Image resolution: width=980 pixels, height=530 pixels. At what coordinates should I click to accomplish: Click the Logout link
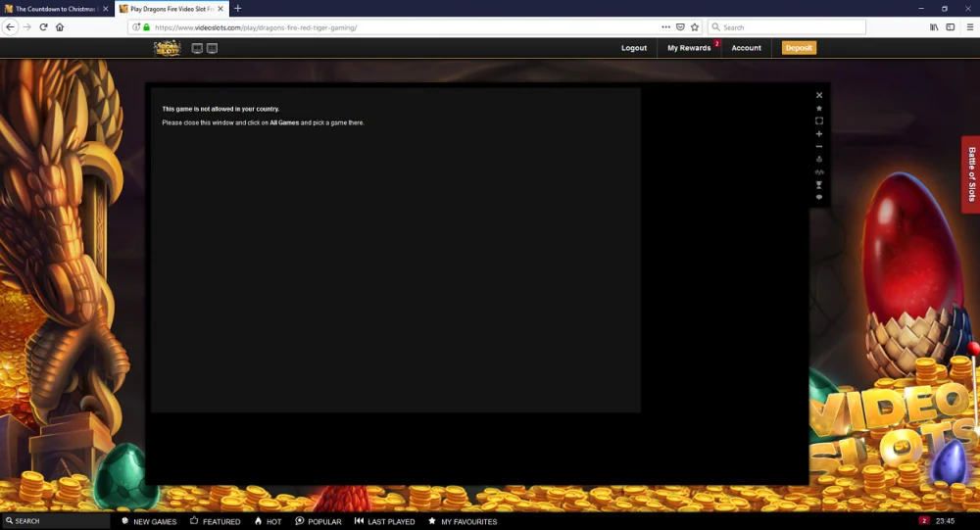click(x=634, y=48)
